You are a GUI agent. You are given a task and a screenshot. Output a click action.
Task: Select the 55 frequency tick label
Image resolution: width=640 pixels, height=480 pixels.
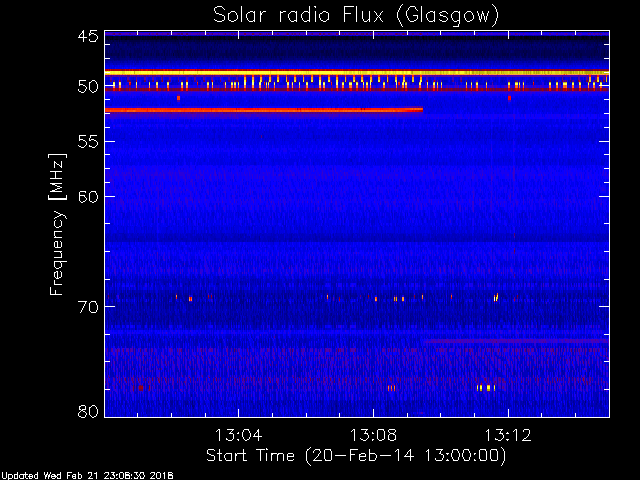click(x=88, y=142)
